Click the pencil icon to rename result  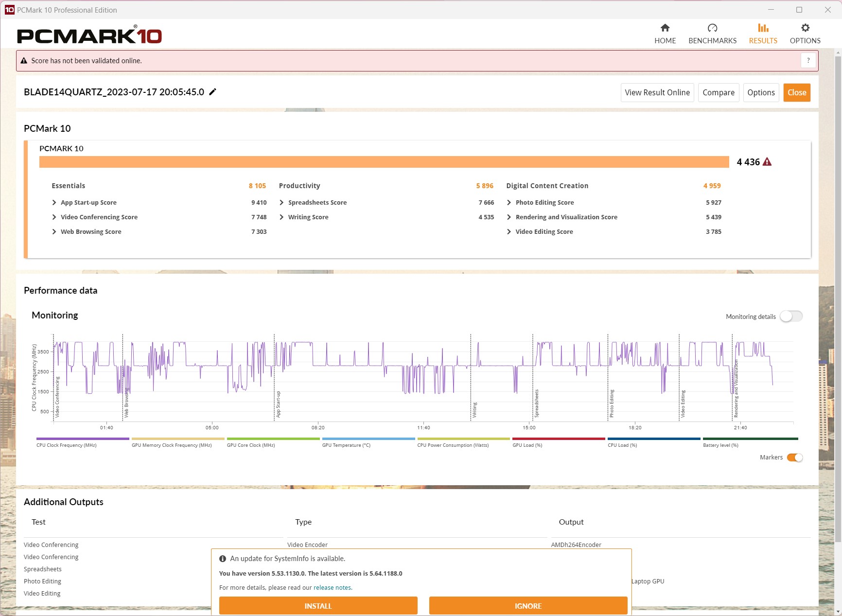(212, 92)
